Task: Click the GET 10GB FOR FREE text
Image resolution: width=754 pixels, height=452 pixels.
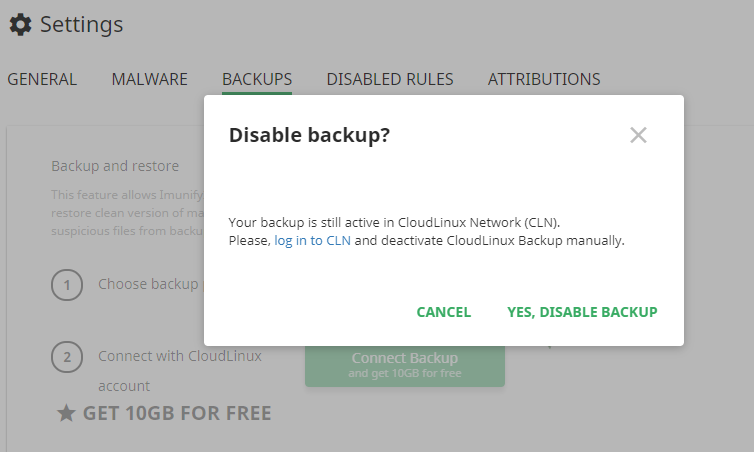Action: (x=177, y=413)
